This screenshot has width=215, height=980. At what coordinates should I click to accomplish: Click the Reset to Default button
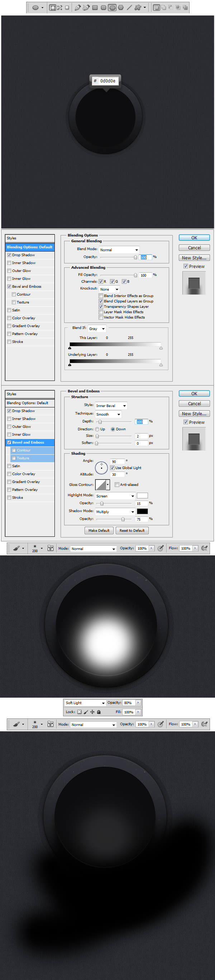(x=132, y=530)
